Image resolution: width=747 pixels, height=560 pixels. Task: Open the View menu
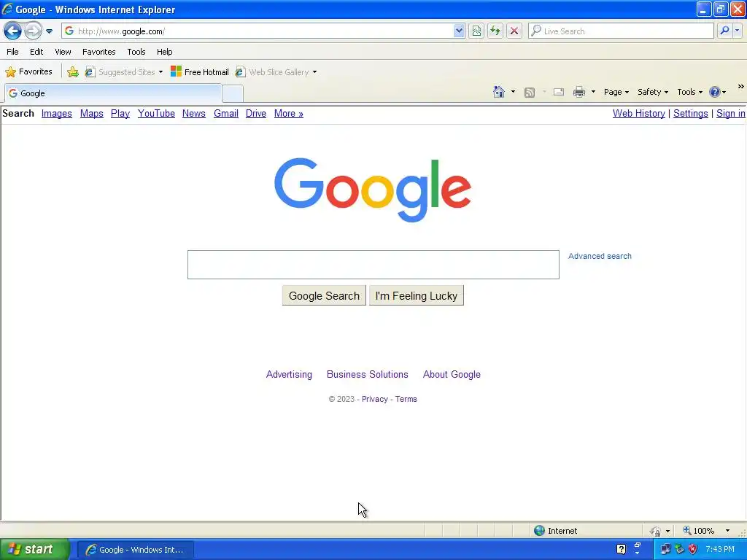63,52
